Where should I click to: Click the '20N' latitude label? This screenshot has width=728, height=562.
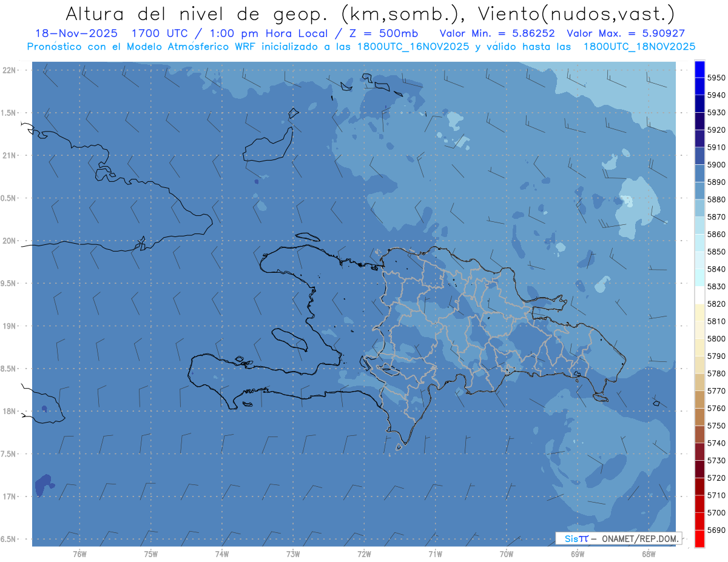click(x=9, y=241)
